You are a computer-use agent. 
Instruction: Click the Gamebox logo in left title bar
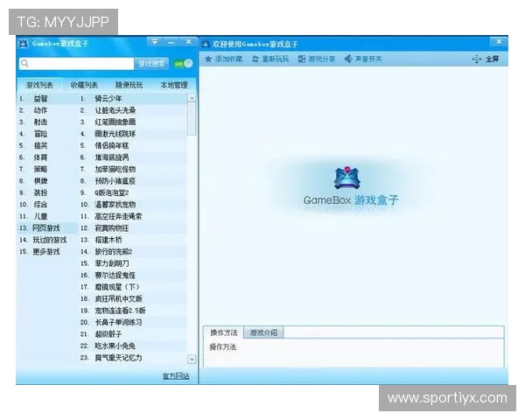click(23, 44)
